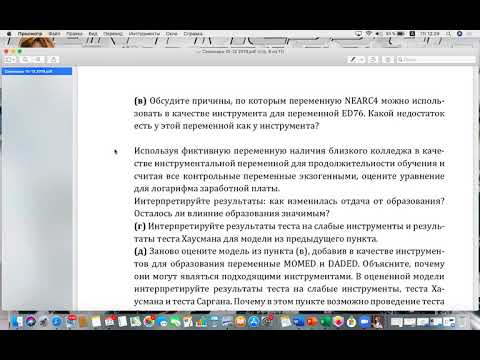
Task: Click the word NEARC4 in the text
Action: 361,101
